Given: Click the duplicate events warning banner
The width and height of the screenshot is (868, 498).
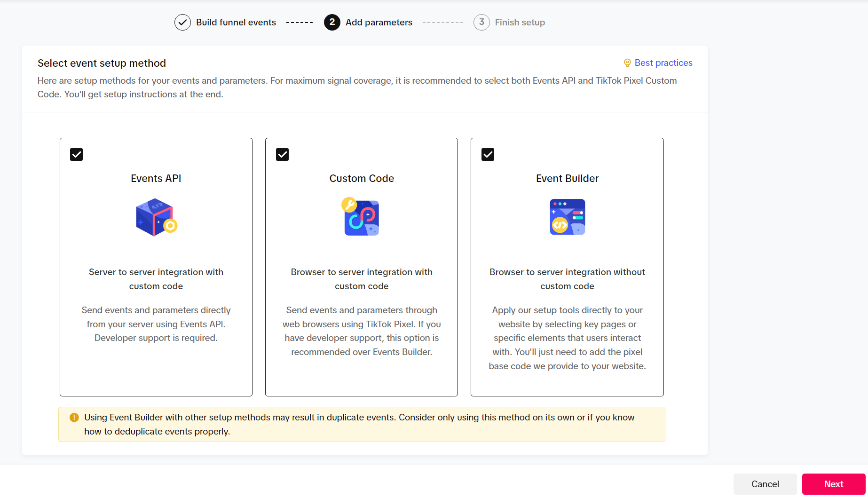Looking at the screenshot, I should tap(361, 424).
